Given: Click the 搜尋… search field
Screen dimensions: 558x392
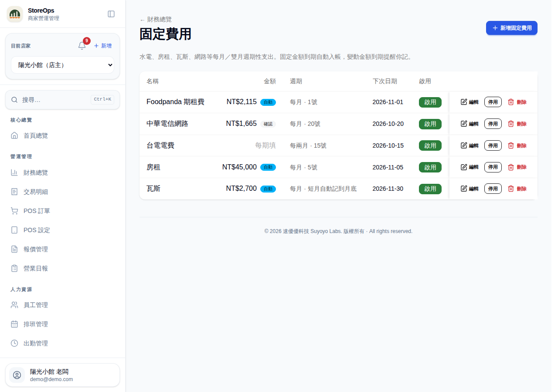Looking at the screenshot, I should [62, 100].
